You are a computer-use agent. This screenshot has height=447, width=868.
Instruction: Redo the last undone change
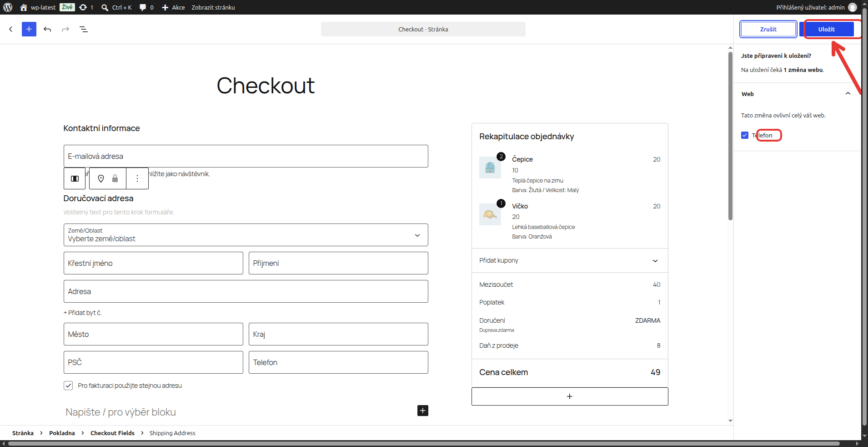65,29
